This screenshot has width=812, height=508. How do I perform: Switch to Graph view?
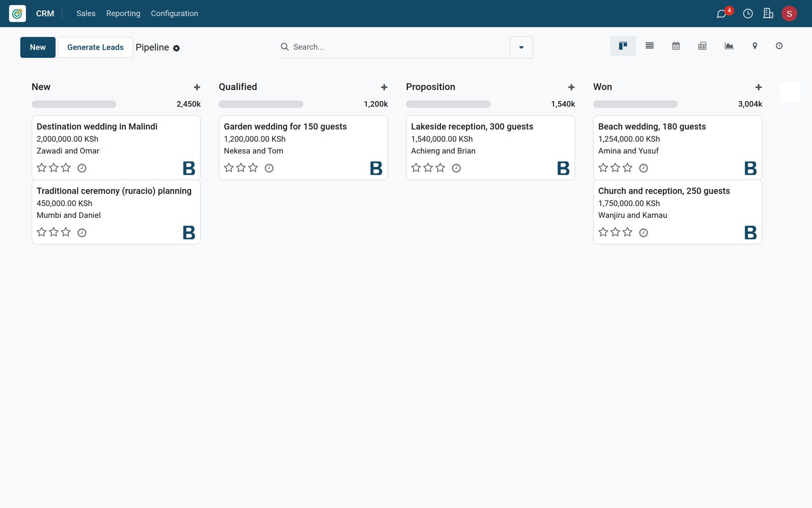click(x=729, y=46)
